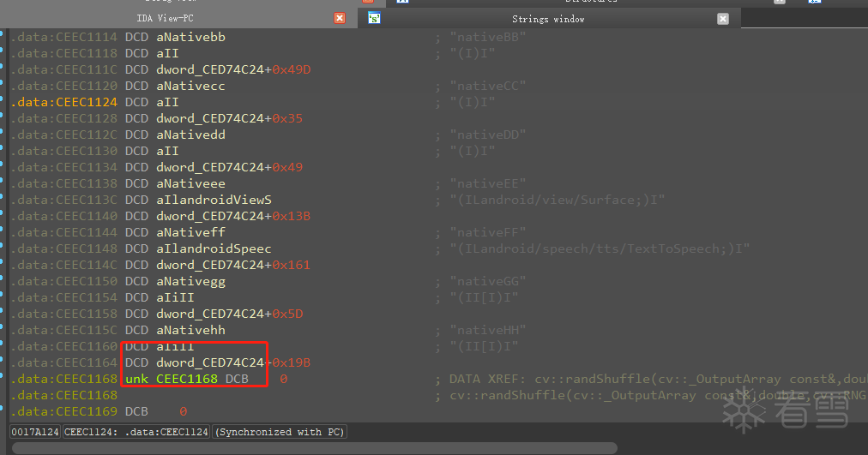Select aIiII operand at address CEEC1154
This screenshot has height=455, width=868.
tap(175, 297)
